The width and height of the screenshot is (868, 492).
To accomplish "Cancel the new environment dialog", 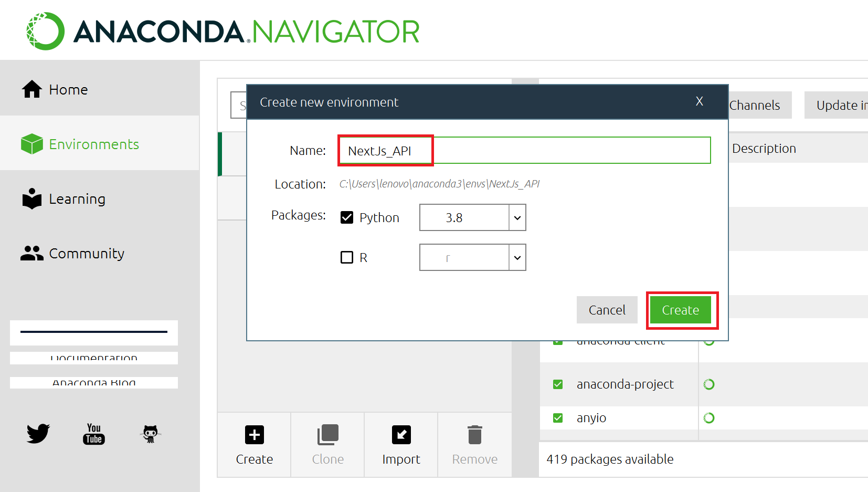I will coord(607,310).
